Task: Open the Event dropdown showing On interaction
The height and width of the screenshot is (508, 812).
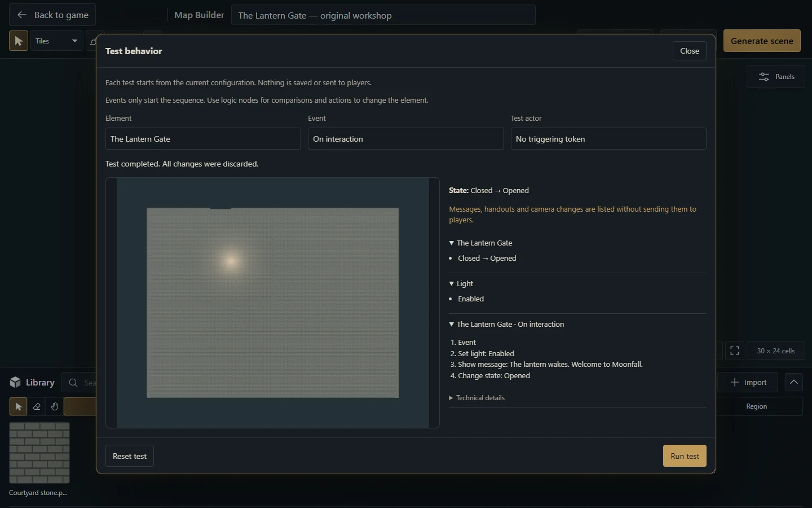Action: 405,139
